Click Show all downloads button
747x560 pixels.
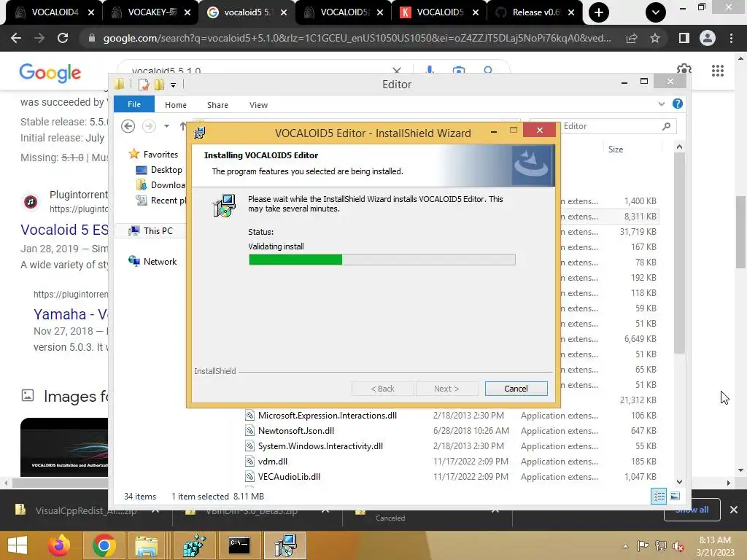coord(692,510)
